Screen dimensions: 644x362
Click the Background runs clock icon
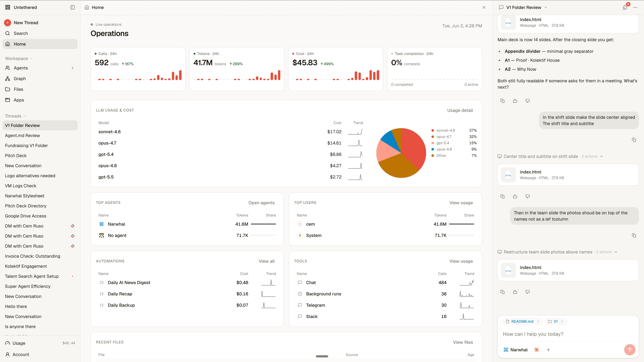(300, 294)
